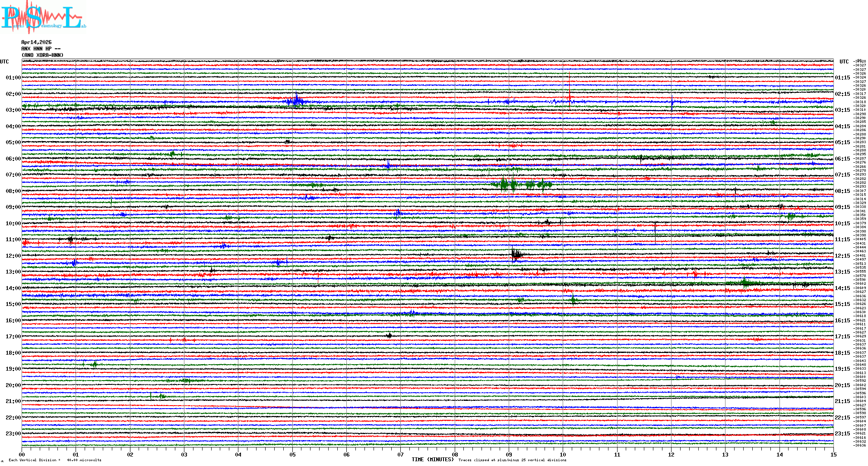Click the PSL seismology lab logo
Viewport: 868px width, 466px height.
43,17
